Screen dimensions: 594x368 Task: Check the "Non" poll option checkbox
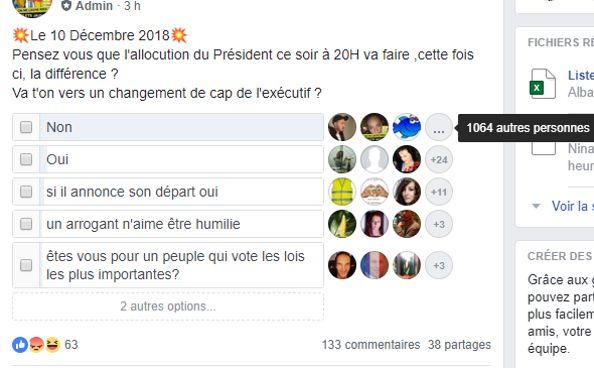click(x=26, y=127)
